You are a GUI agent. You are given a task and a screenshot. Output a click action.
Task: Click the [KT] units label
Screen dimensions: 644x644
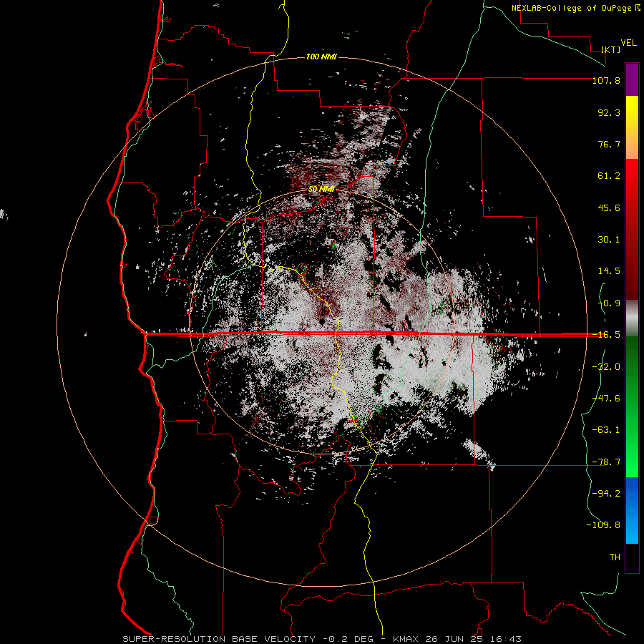click(x=611, y=49)
